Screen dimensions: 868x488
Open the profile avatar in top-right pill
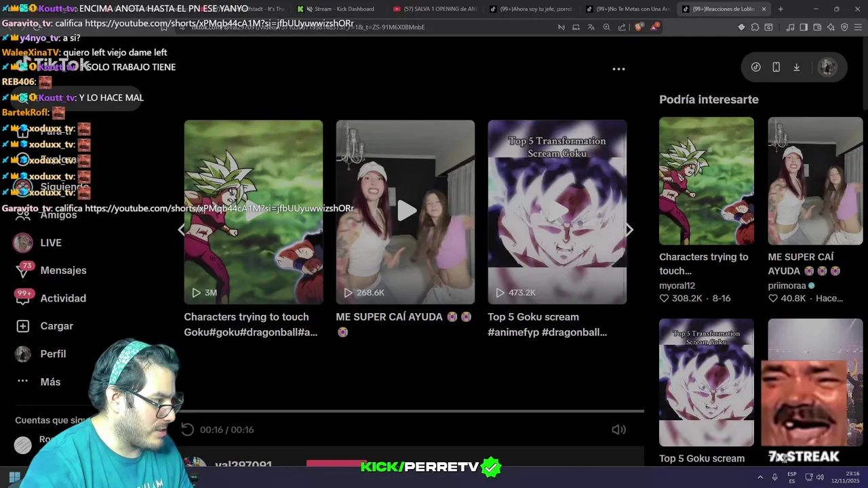click(827, 67)
